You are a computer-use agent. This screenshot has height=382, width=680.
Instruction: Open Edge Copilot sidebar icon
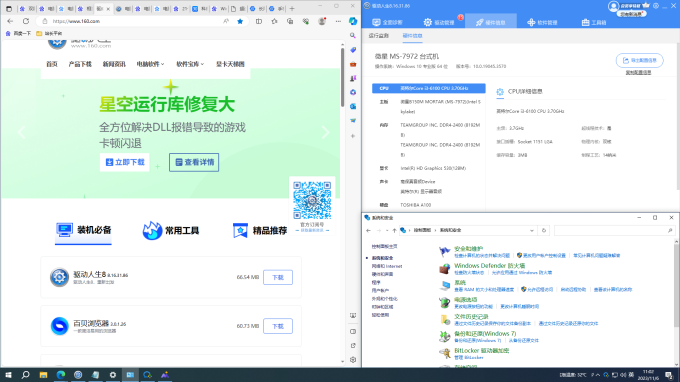coord(353,21)
